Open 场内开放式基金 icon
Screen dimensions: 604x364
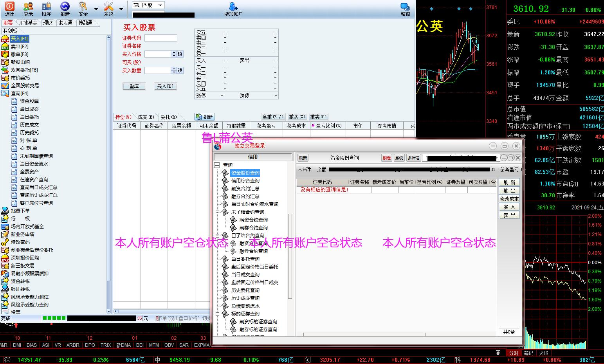5,227
